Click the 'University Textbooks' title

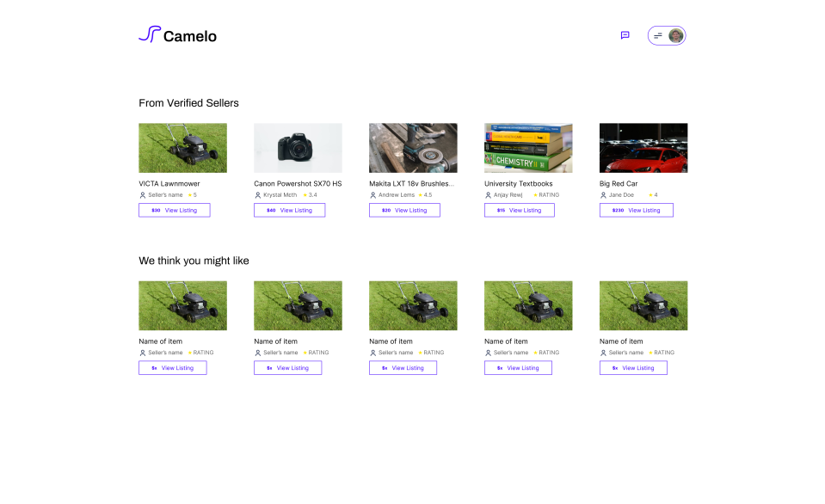point(518,183)
